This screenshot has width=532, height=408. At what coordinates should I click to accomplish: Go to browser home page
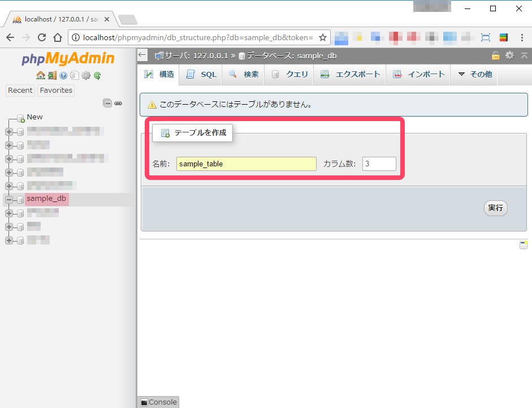point(58,37)
